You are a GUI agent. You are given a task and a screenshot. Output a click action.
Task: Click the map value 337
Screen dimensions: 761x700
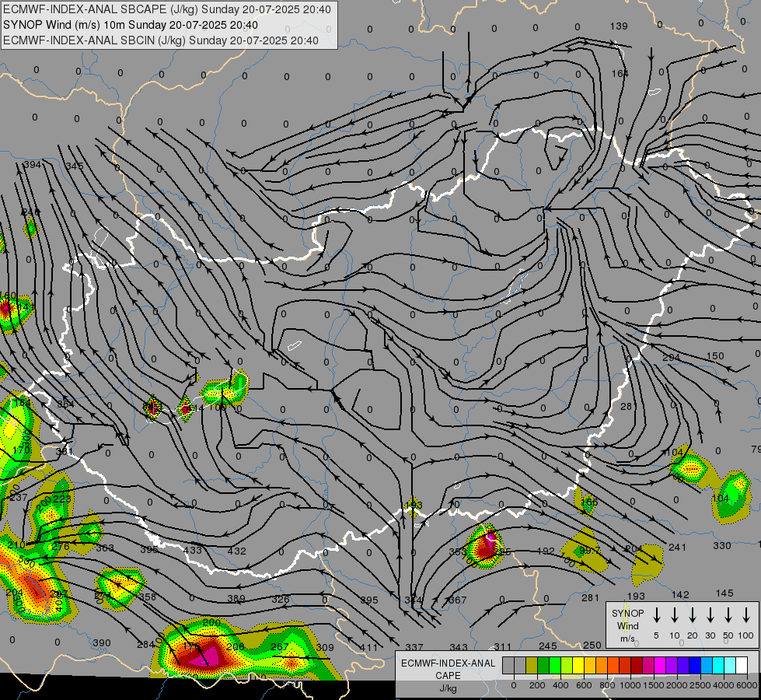414,647
